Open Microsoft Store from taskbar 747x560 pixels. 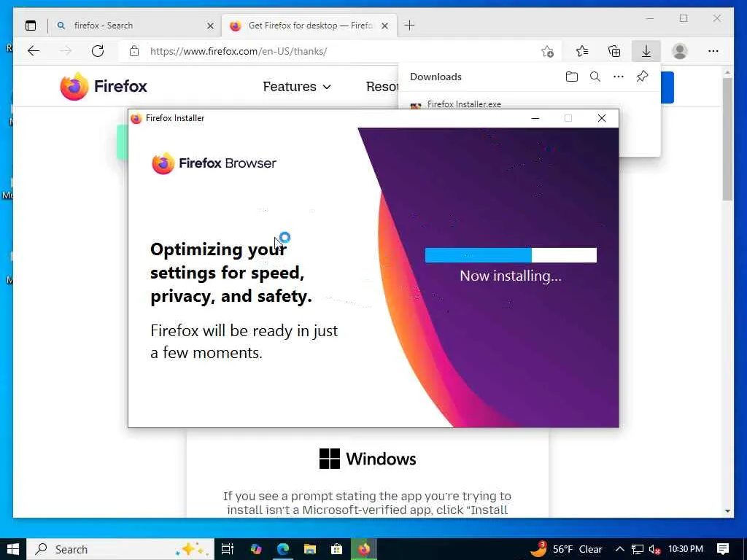pos(337,549)
